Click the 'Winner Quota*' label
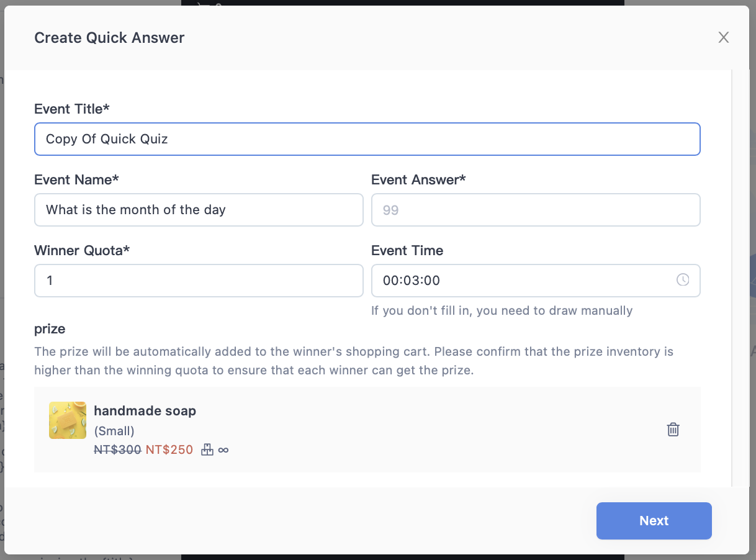 (x=82, y=250)
